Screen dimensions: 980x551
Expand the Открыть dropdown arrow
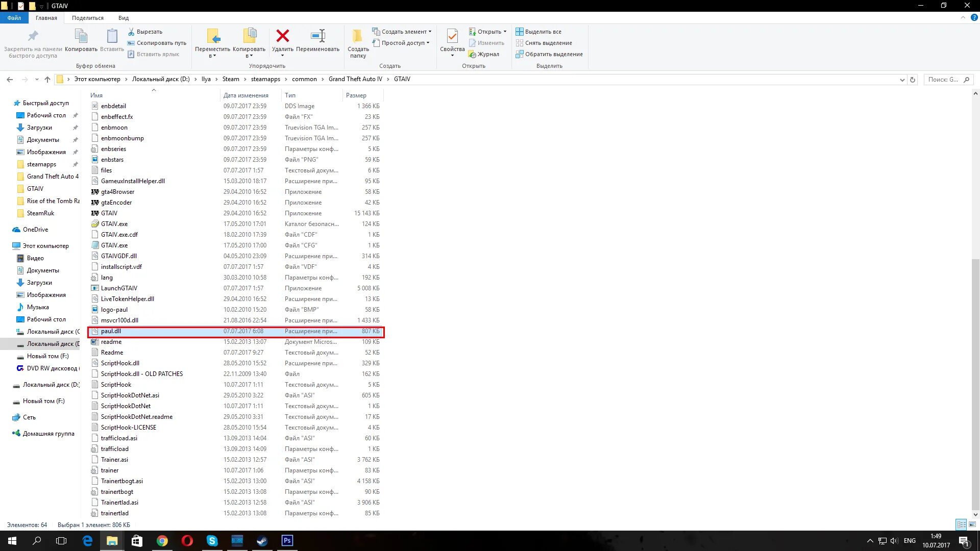click(505, 32)
